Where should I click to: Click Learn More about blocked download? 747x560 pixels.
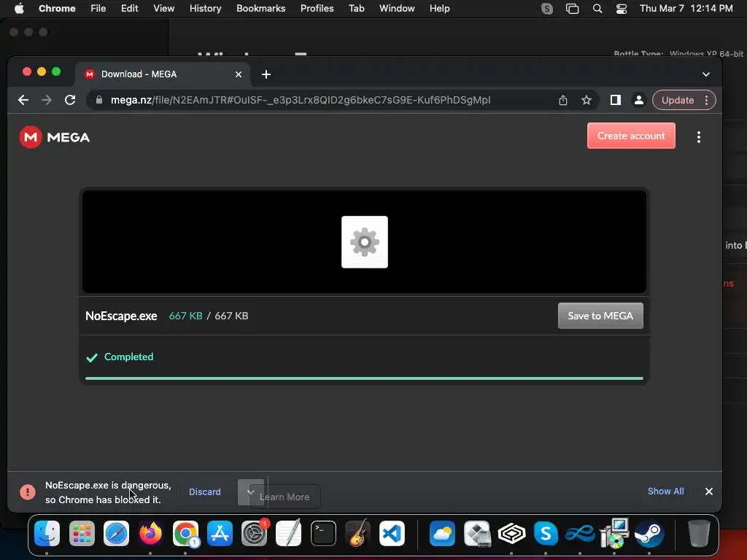[x=285, y=497]
